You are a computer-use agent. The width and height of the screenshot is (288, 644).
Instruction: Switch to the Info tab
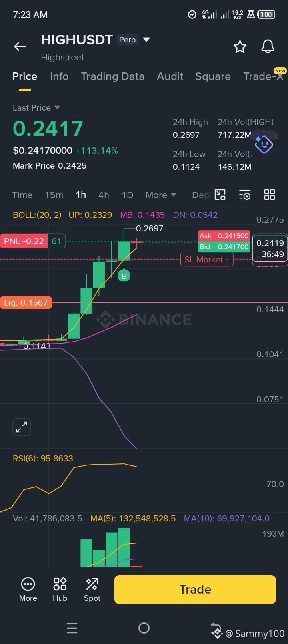59,76
